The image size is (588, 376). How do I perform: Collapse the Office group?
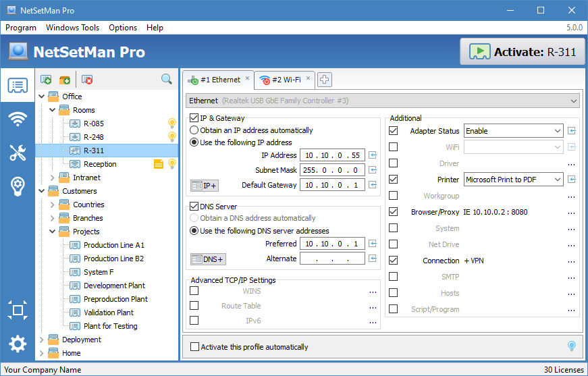[x=42, y=97]
